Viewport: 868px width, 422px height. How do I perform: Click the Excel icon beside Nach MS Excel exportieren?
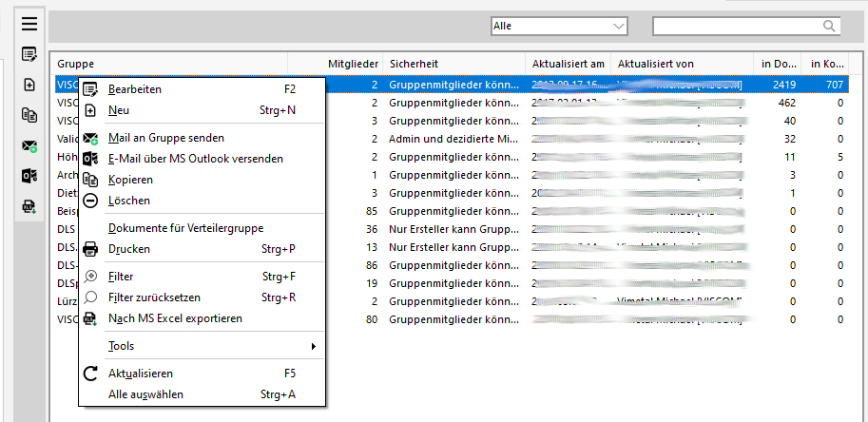click(x=90, y=319)
